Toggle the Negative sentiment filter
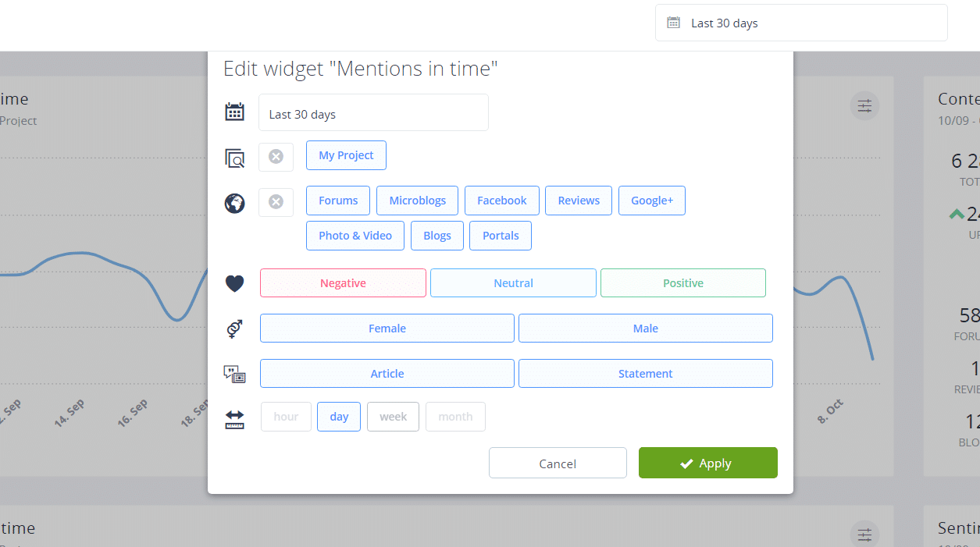 pos(343,283)
